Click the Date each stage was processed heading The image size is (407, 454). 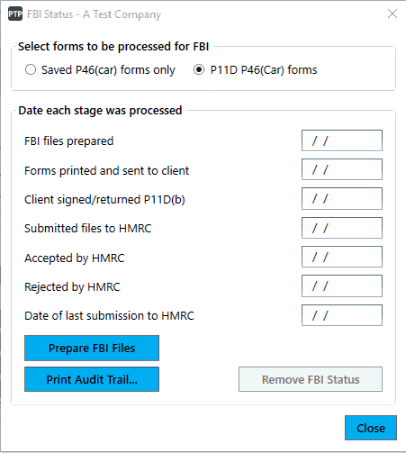[100, 110]
